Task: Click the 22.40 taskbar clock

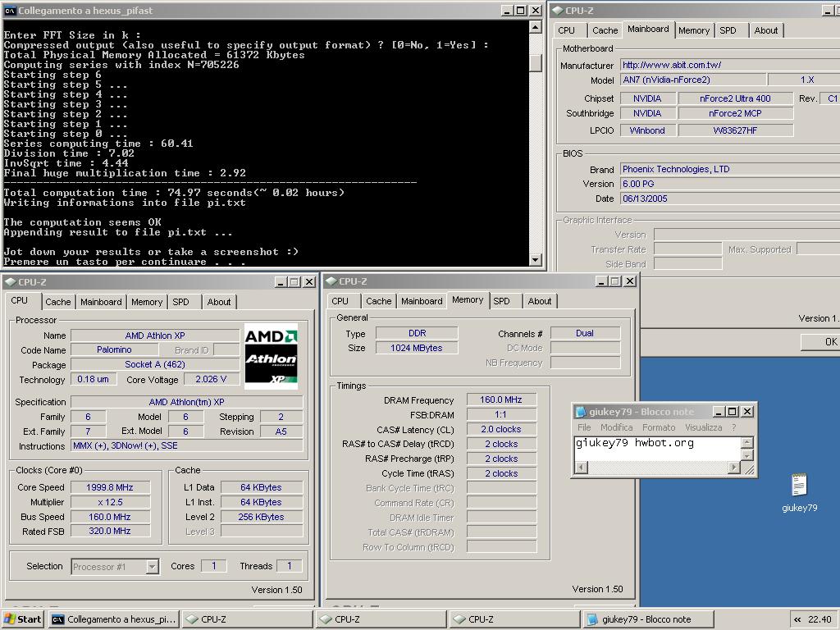Action: click(819, 619)
